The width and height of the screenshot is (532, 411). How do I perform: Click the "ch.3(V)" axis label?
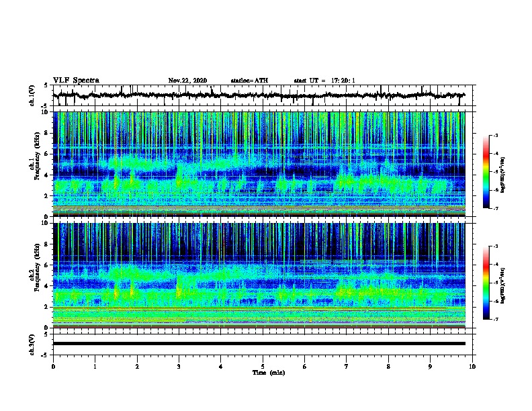click(x=32, y=345)
